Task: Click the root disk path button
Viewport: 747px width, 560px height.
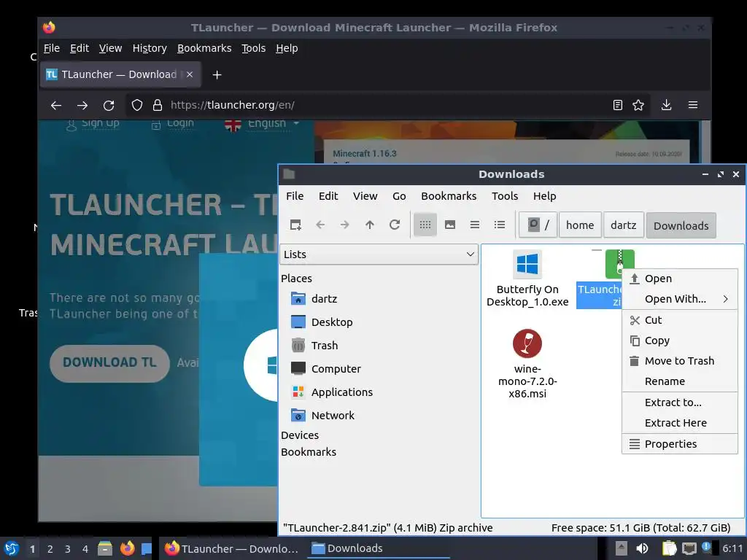Action: (x=538, y=225)
